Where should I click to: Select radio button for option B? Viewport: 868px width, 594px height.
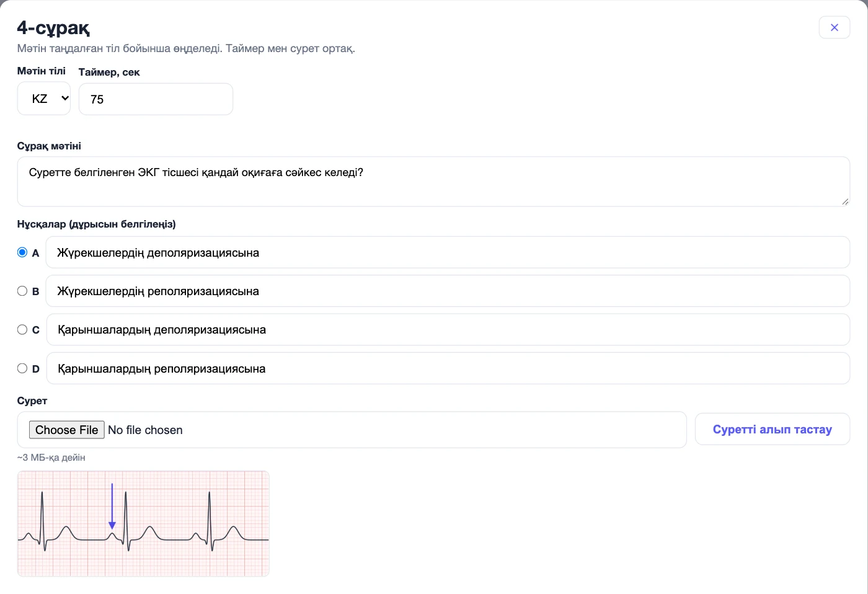tap(22, 291)
